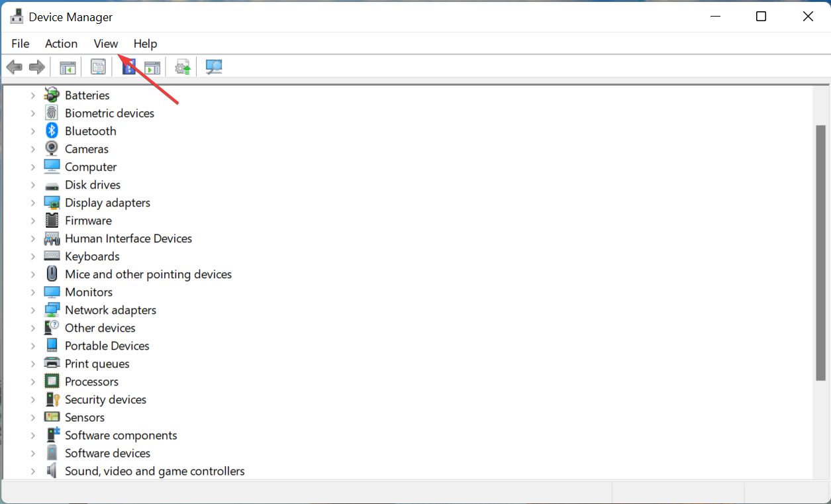Select the 'Human Interface Devices' label
The height and width of the screenshot is (504, 831).
click(x=128, y=238)
